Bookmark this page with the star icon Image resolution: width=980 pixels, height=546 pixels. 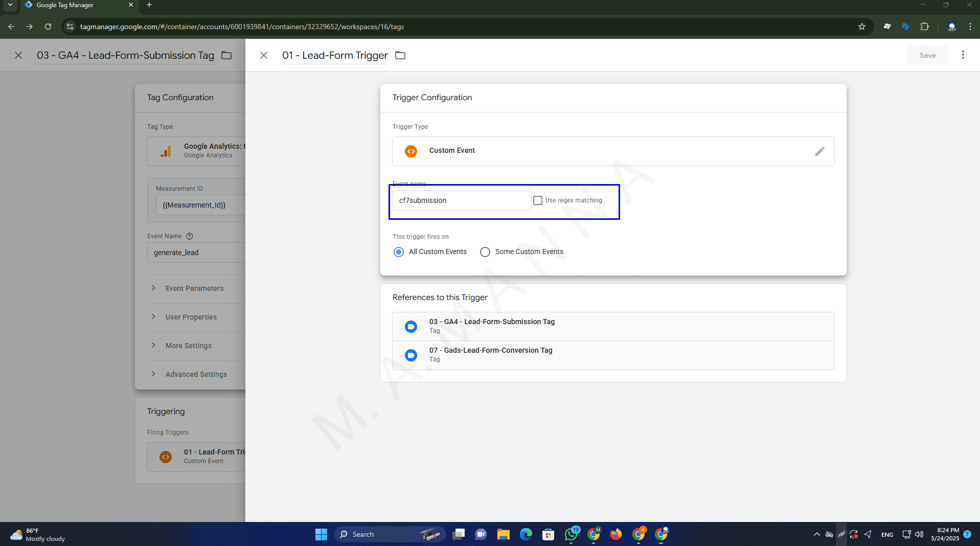click(862, 27)
